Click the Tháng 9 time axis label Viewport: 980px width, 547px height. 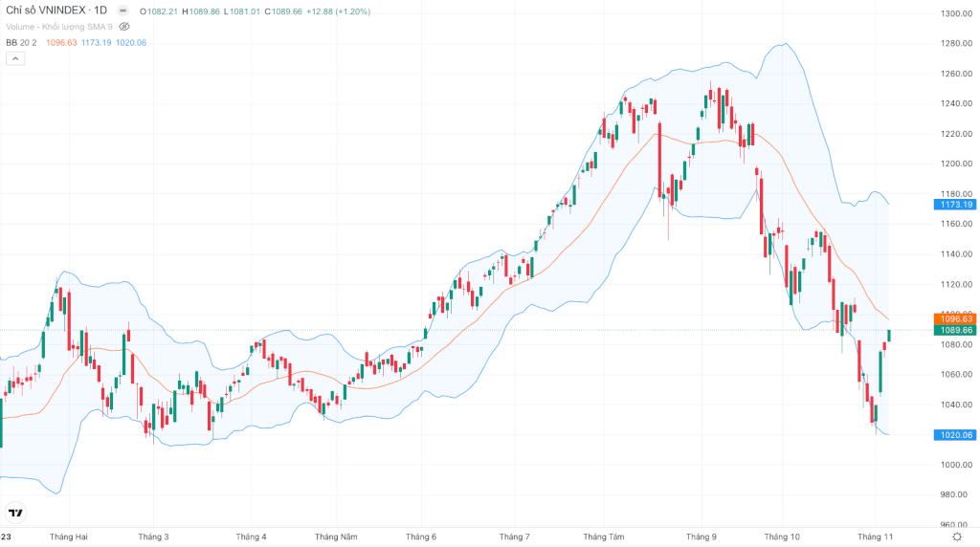click(x=702, y=537)
